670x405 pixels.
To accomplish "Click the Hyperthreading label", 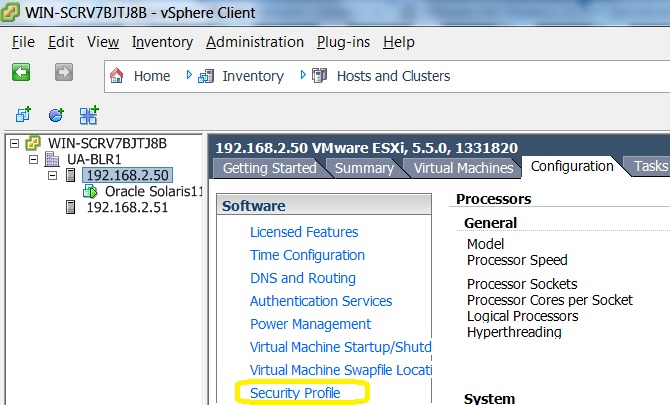I will click(514, 332).
